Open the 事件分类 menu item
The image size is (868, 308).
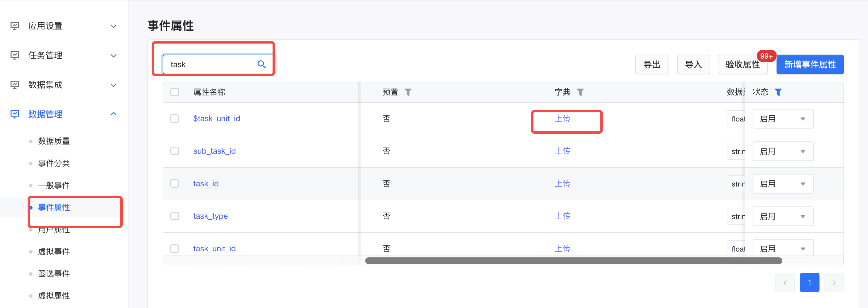54,163
